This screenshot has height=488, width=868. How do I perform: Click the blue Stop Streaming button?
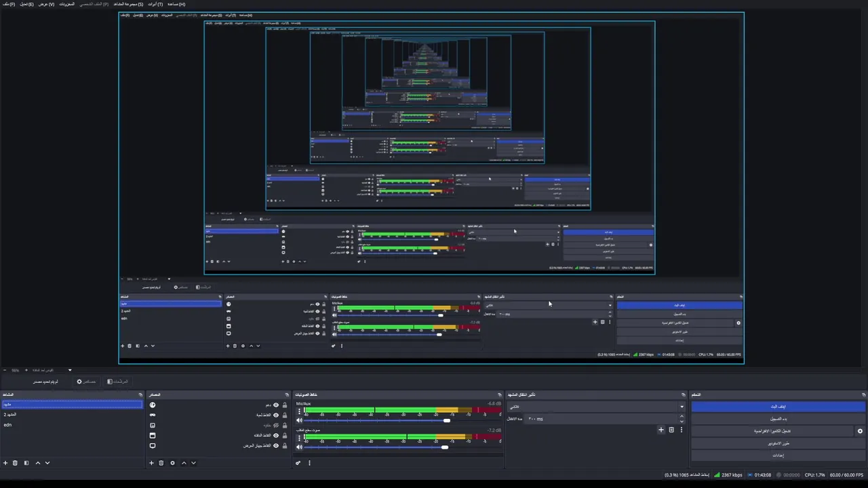pos(778,407)
